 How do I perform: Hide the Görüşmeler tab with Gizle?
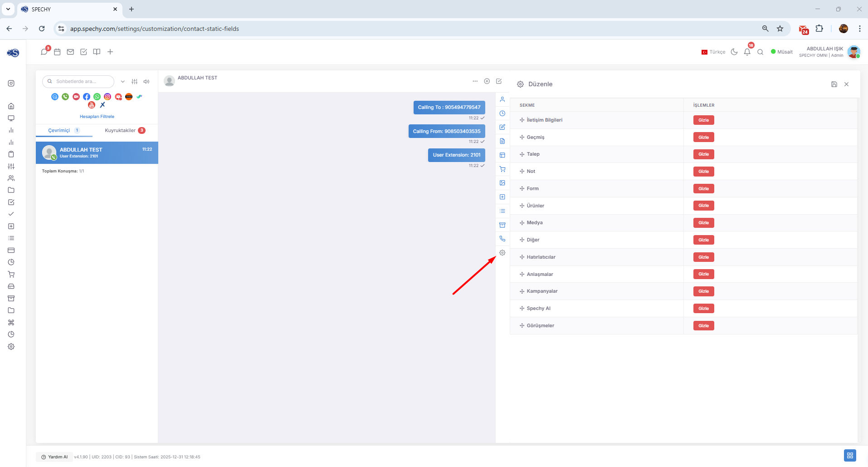(x=703, y=325)
